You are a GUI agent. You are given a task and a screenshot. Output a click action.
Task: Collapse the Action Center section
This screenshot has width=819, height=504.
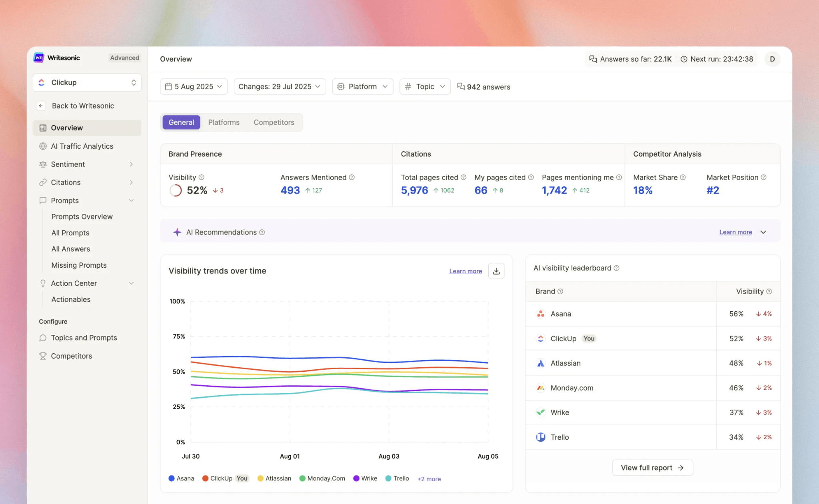tap(132, 283)
